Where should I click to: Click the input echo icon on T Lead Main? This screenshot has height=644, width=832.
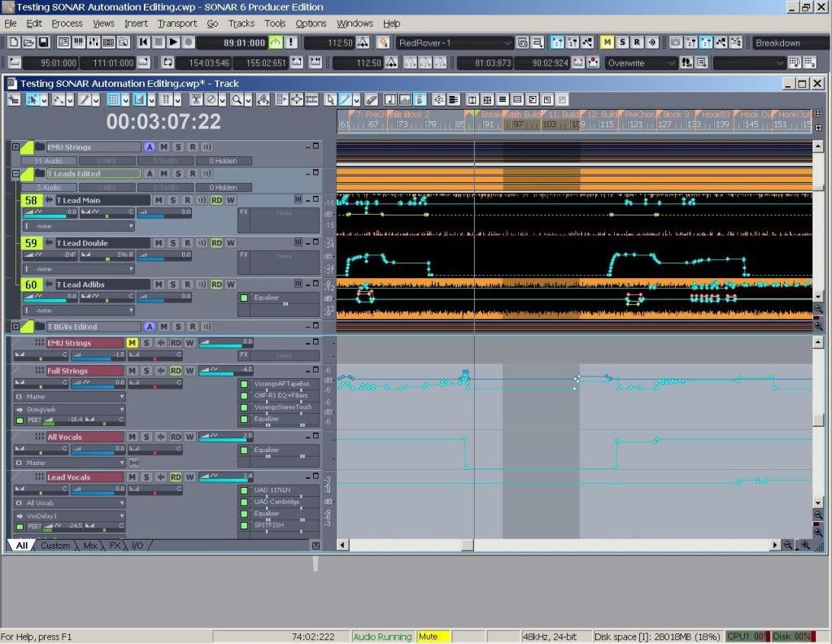click(x=202, y=200)
